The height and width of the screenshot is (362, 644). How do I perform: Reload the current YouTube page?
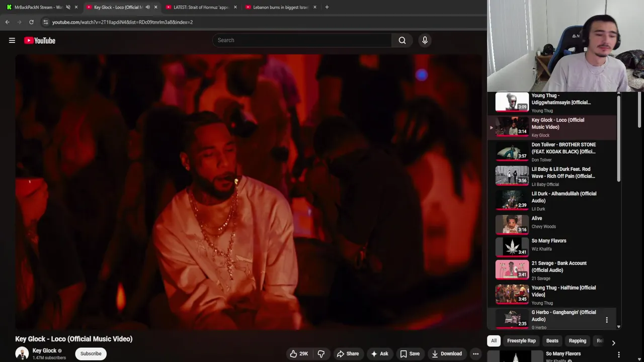pyautogui.click(x=31, y=22)
